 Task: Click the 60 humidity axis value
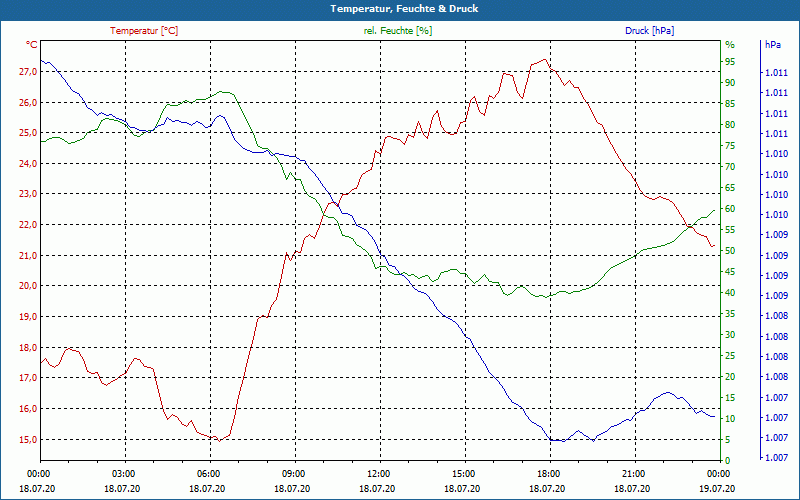coord(730,209)
